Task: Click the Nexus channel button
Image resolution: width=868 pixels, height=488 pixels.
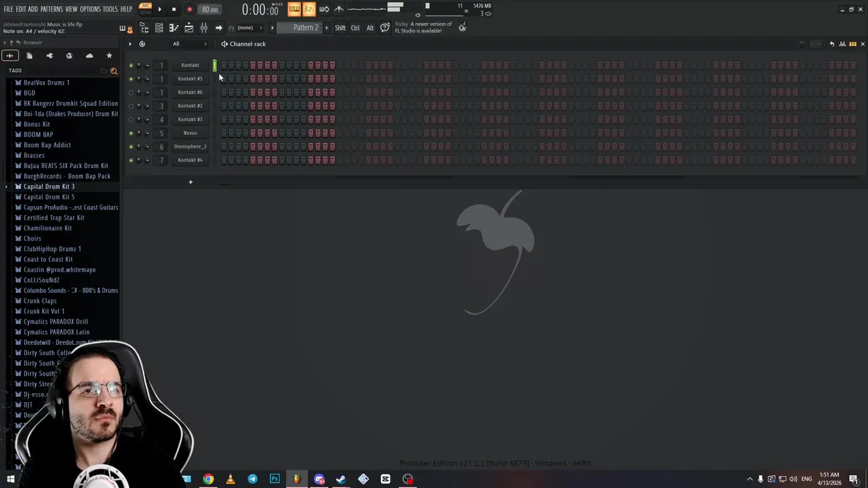Action: click(x=190, y=133)
